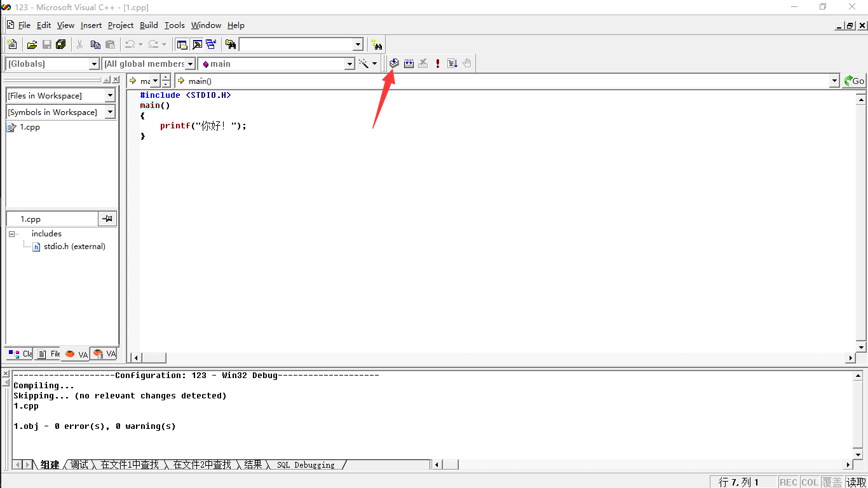
Task: Click the Save All icon
Action: [61, 44]
